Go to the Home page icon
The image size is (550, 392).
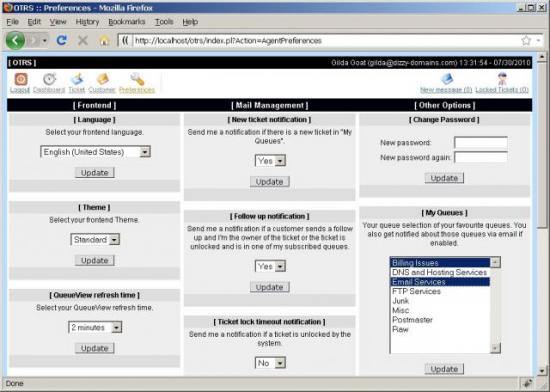point(104,41)
